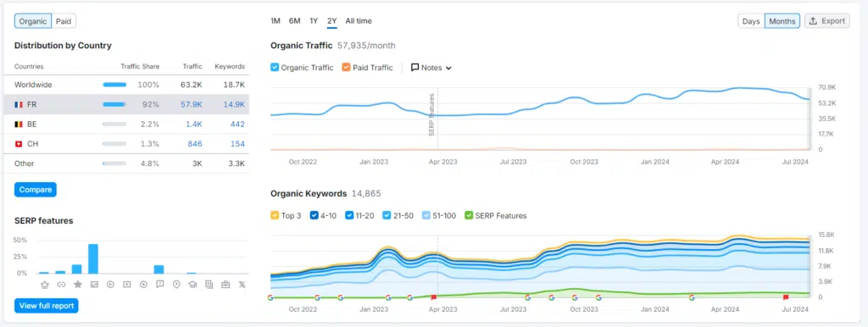Select the 6M time range
868x327 pixels.
pos(294,21)
